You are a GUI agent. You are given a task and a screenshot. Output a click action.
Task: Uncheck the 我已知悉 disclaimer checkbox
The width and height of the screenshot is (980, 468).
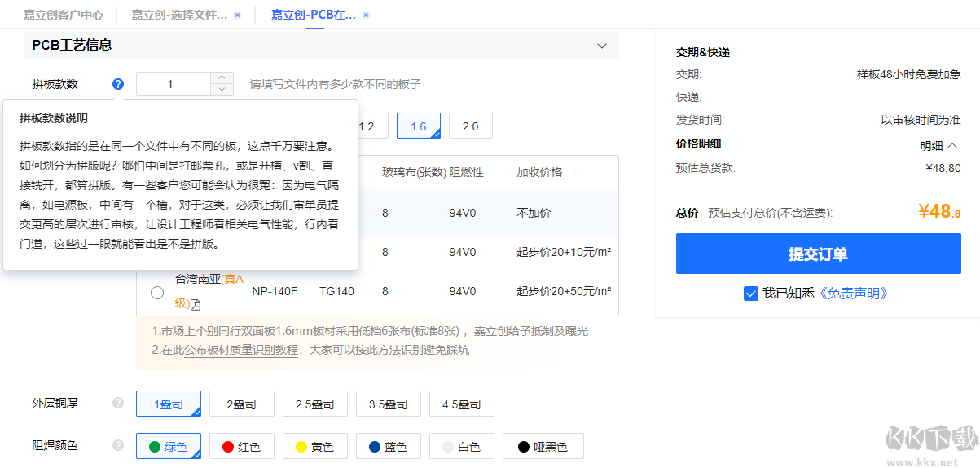point(751,294)
